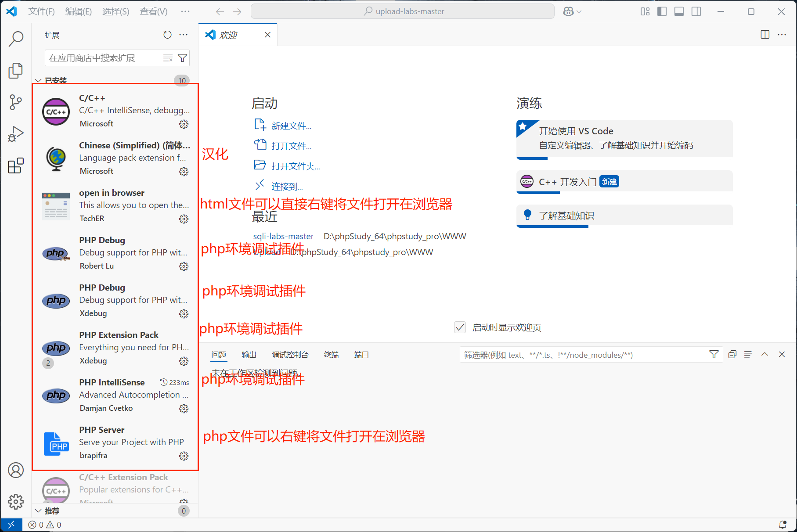This screenshot has width=797, height=532.
Task: Open the Selection menu
Action: click(116, 11)
